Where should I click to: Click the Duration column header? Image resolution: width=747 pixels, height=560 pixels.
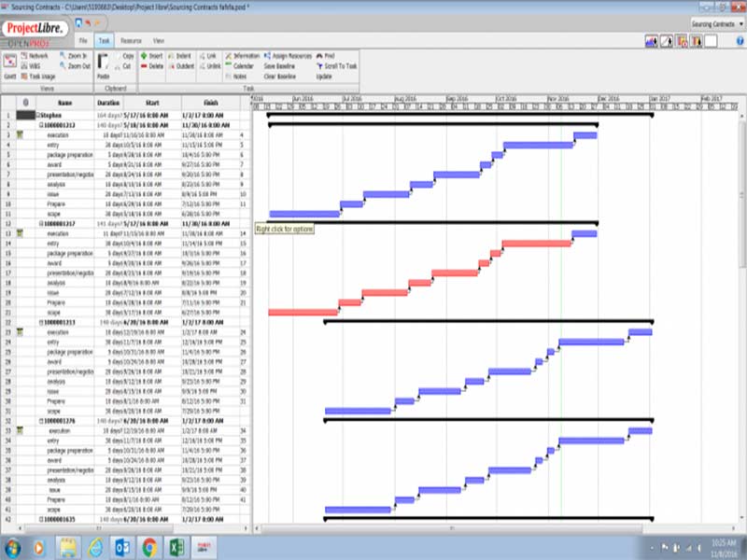coord(108,103)
